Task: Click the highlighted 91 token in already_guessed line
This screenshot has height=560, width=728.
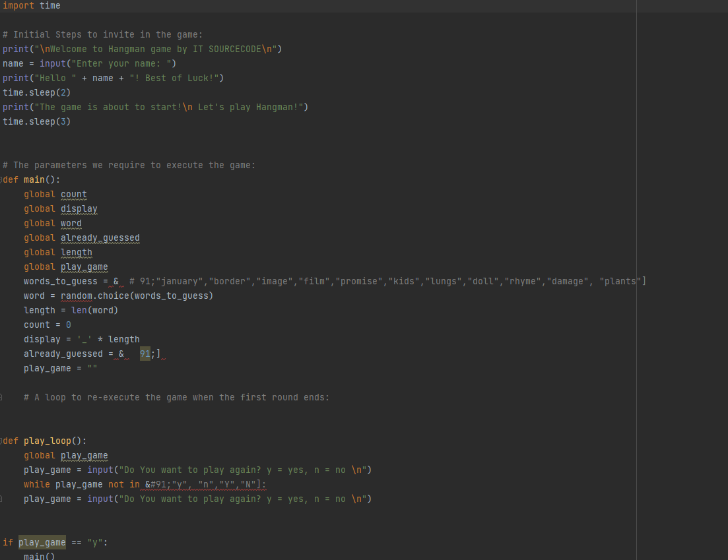Action: click(145, 354)
